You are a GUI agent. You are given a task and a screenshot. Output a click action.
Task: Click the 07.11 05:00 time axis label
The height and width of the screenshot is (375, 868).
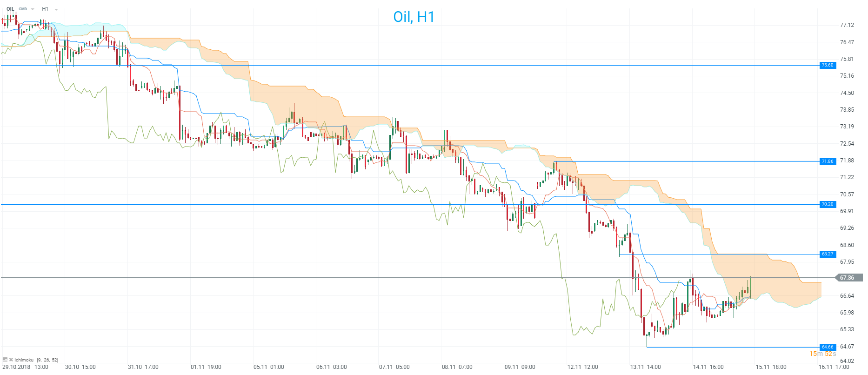394,367
